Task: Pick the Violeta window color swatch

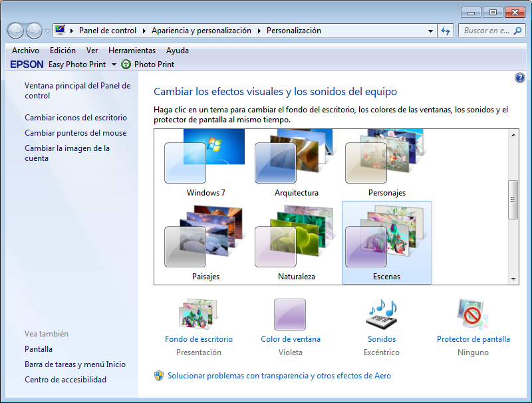Action: click(x=290, y=314)
